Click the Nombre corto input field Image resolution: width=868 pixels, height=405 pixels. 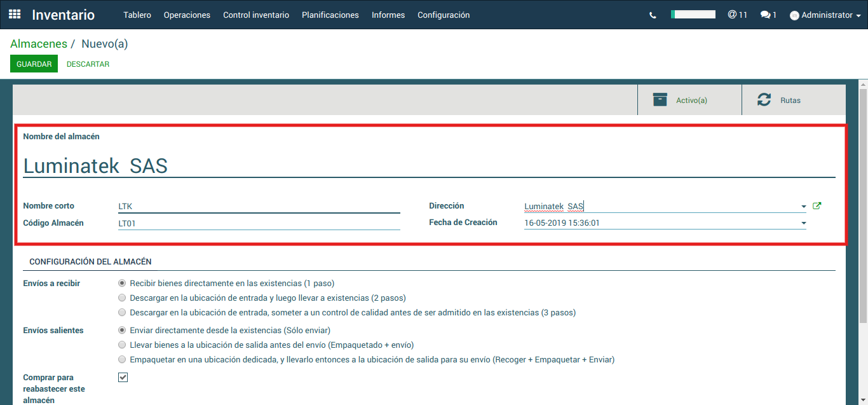point(259,206)
